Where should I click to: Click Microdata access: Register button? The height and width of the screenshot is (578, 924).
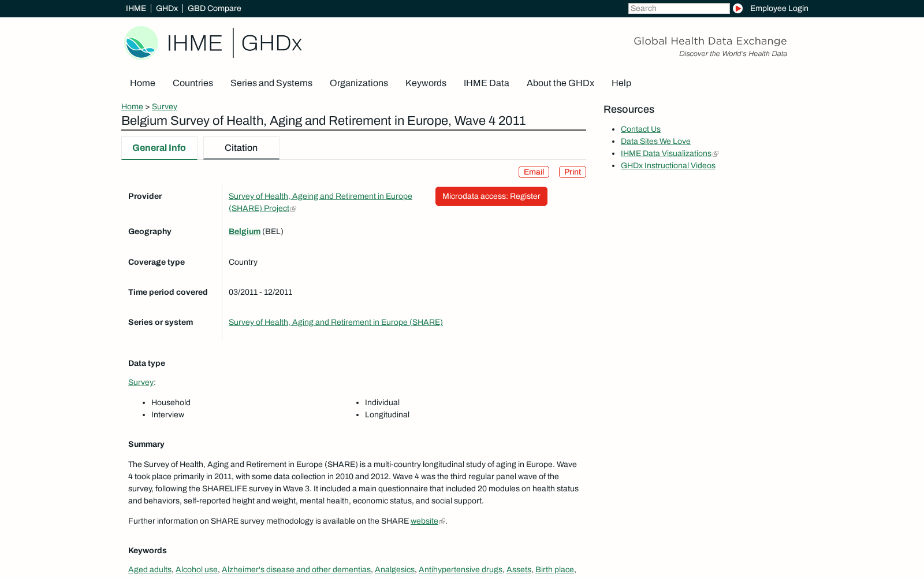tap(491, 197)
